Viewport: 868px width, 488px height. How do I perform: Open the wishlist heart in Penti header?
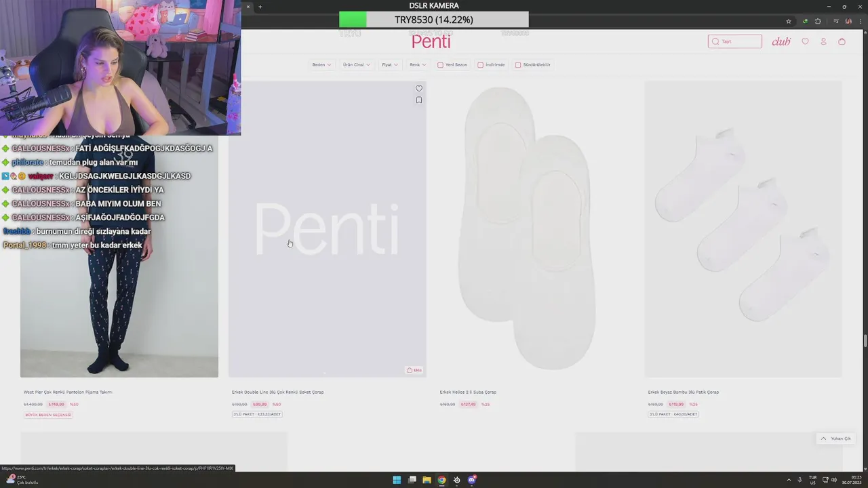pos(805,41)
